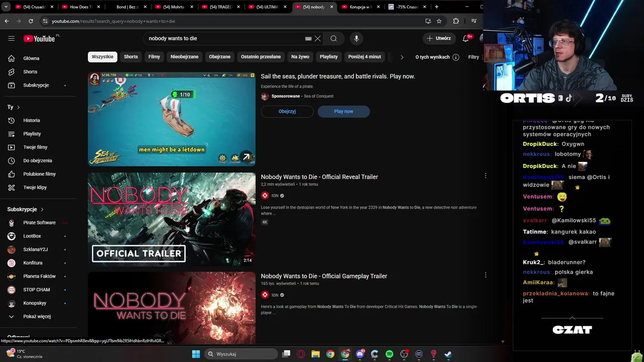Open O tych wynikach info
Viewport: 644px width, 362px height.
[437, 57]
